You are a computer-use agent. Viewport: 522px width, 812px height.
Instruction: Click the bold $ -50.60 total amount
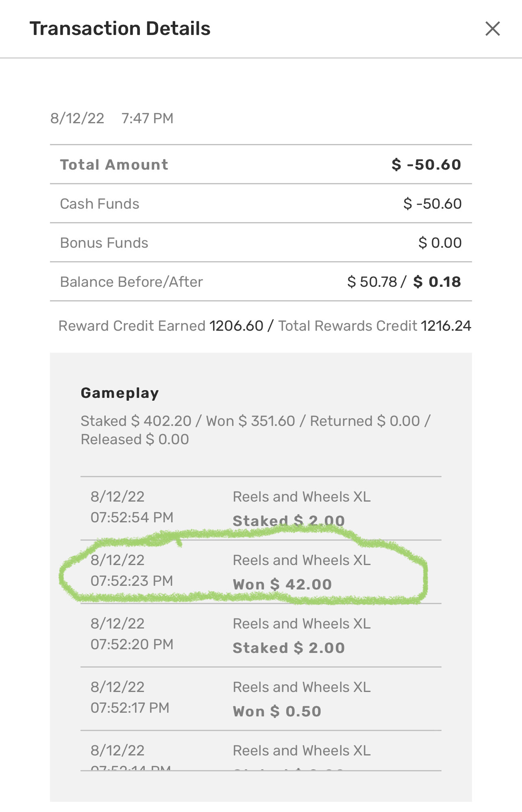[x=426, y=165]
